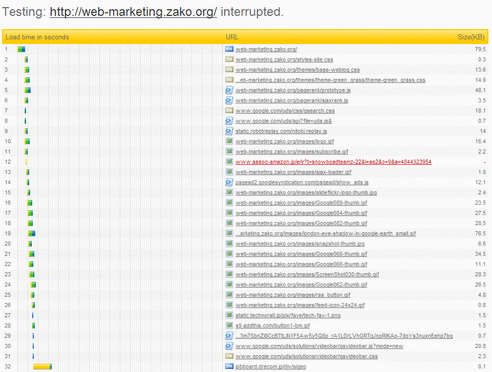
Task: Click the image icon beside technorati fav-1.png
Action: (229, 315)
